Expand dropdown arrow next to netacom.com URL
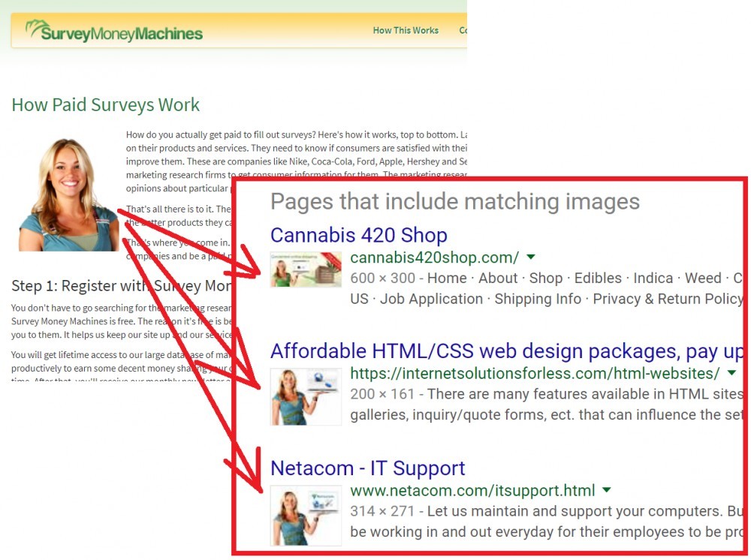The height and width of the screenshot is (560, 751). pyautogui.click(x=607, y=489)
